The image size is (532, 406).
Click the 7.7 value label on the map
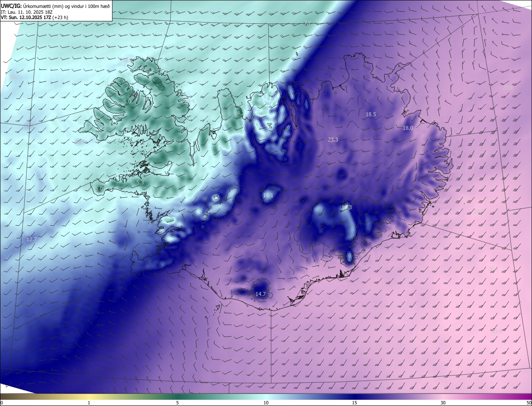pyautogui.click(x=308, y=23)
